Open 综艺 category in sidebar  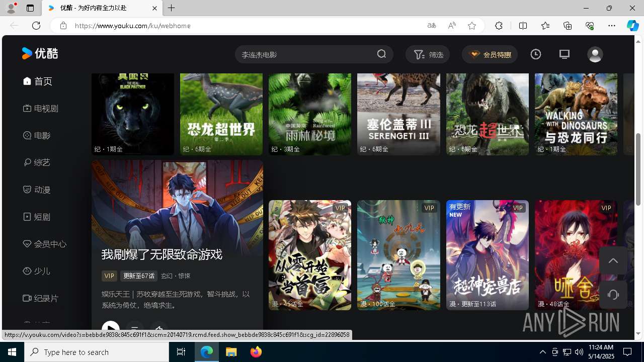tap(37, 163)
